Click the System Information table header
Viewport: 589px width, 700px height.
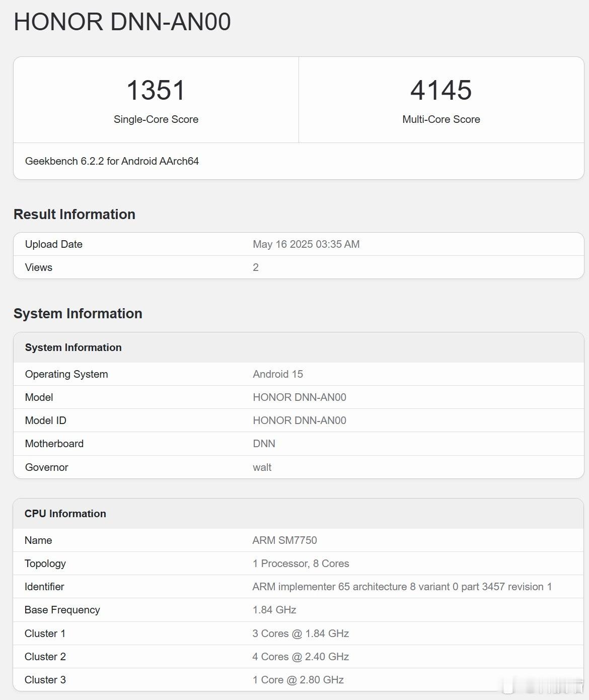click(x=73, y=347)
